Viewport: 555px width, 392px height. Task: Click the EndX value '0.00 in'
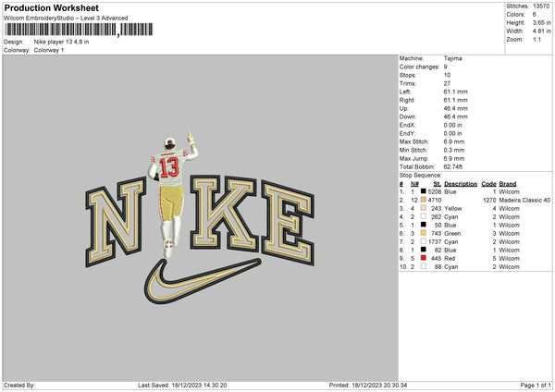click(452, 125)
